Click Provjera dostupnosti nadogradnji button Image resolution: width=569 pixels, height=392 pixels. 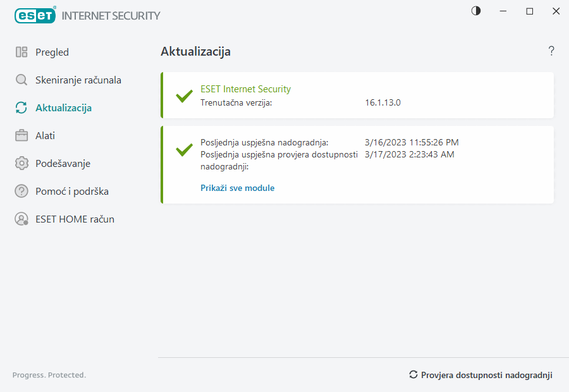coord(480,375)
